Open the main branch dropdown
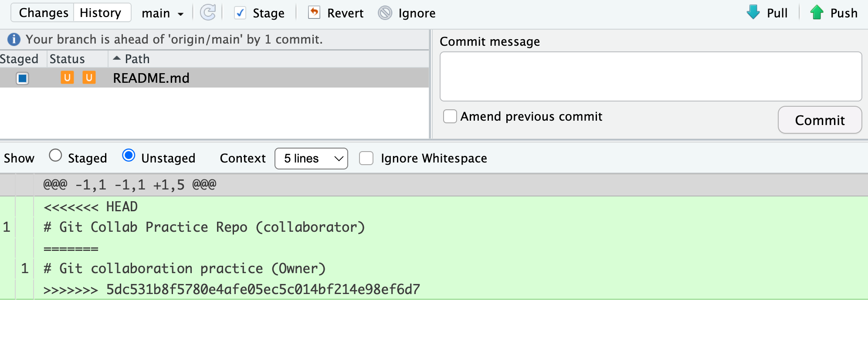 click(x=162, y=14)
